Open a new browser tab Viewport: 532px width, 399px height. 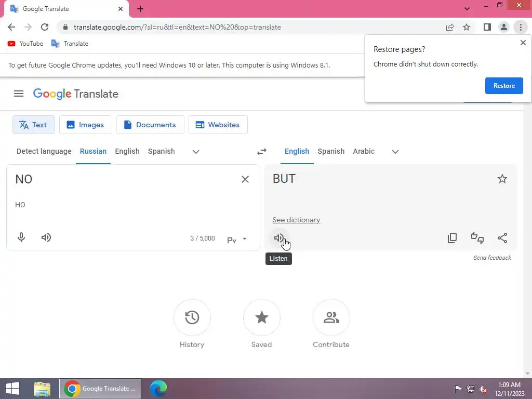[x=140, y=9]
